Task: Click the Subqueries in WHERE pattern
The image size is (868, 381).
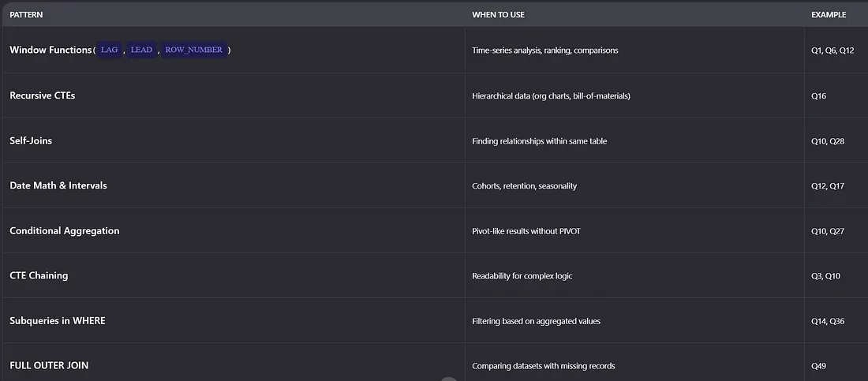Action: (x=58, y=321)
